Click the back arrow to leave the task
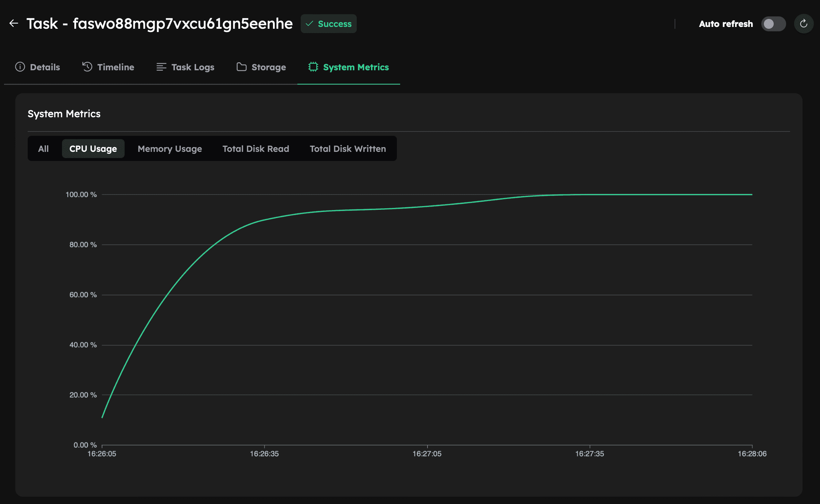 (13, 23)
